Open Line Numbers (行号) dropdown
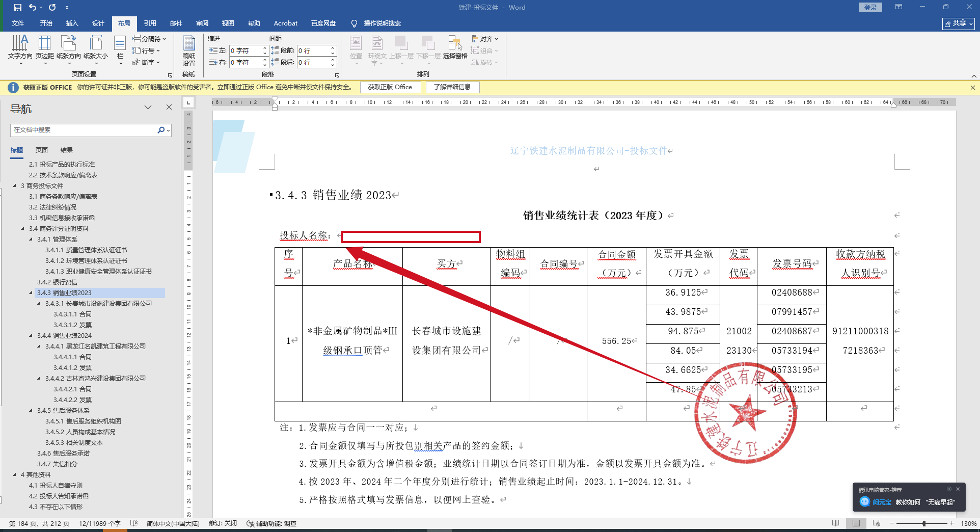Viewport: 980px width, 532px height. click(x=146, y=50)
